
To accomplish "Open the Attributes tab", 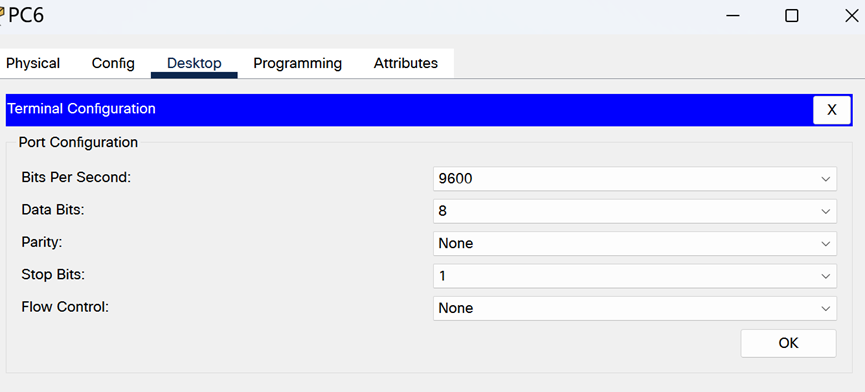I will point(405,63).
